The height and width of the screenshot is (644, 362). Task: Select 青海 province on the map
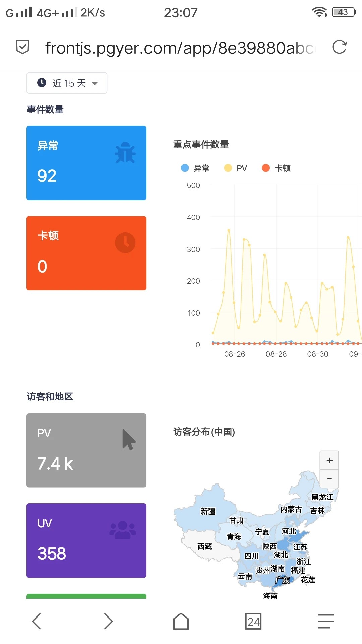coord(234,536)
